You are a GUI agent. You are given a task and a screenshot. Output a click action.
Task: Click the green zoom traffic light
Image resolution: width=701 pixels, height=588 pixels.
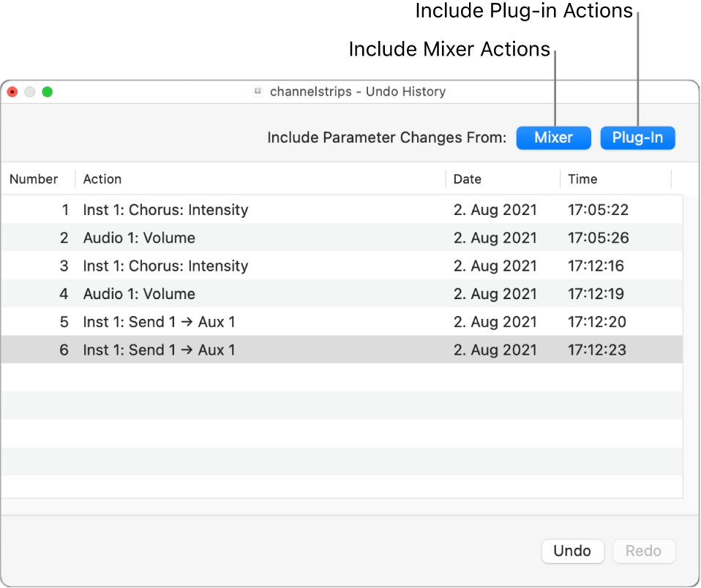[48, 91]
